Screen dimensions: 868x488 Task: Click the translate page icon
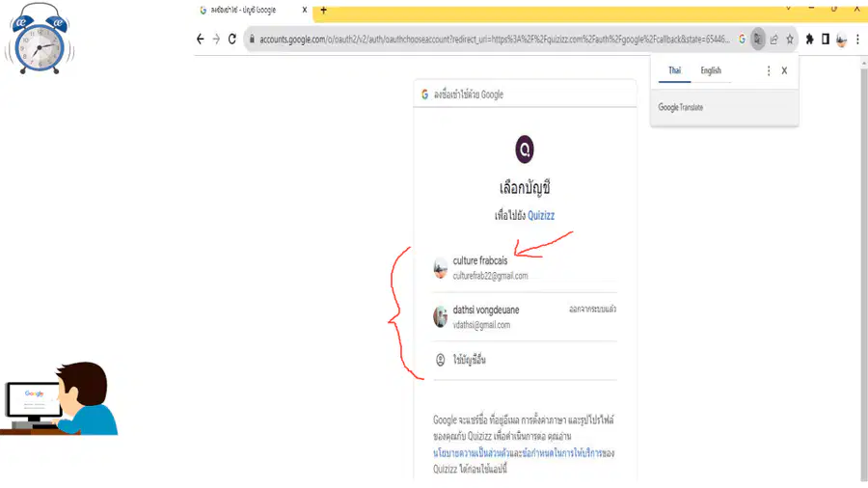(x=758, y=40)
